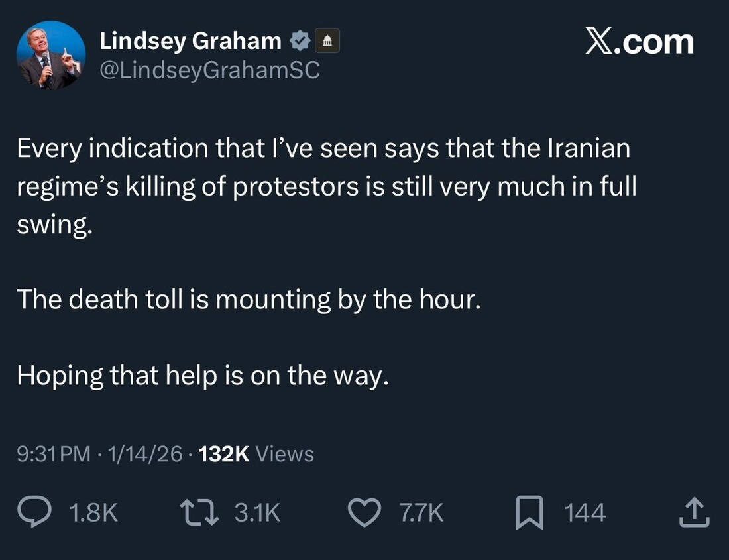Click the government building badge icon
Viewport: 729px width, 560px height.
click(327, 42)
